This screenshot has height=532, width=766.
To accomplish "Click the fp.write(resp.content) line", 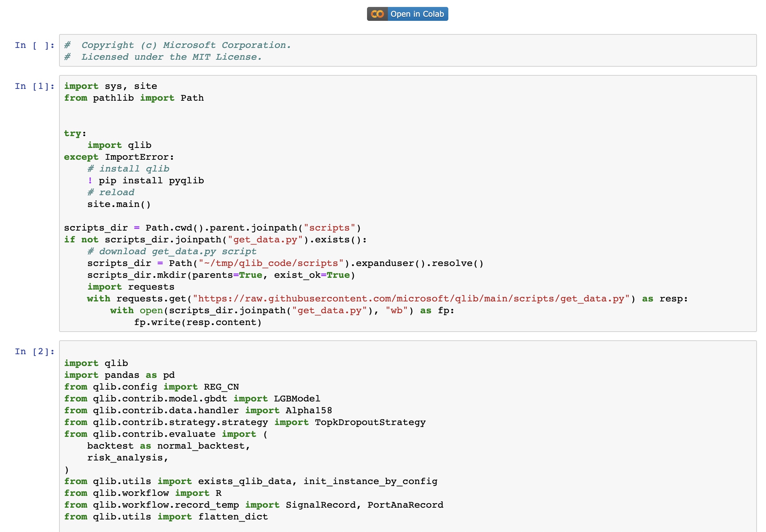I will tap(197, 322).
